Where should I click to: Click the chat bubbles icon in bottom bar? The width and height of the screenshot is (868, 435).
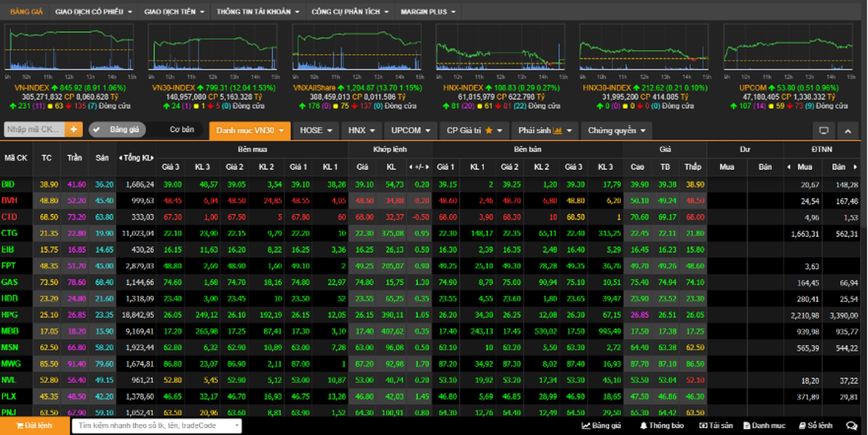[x=851, y=426]
